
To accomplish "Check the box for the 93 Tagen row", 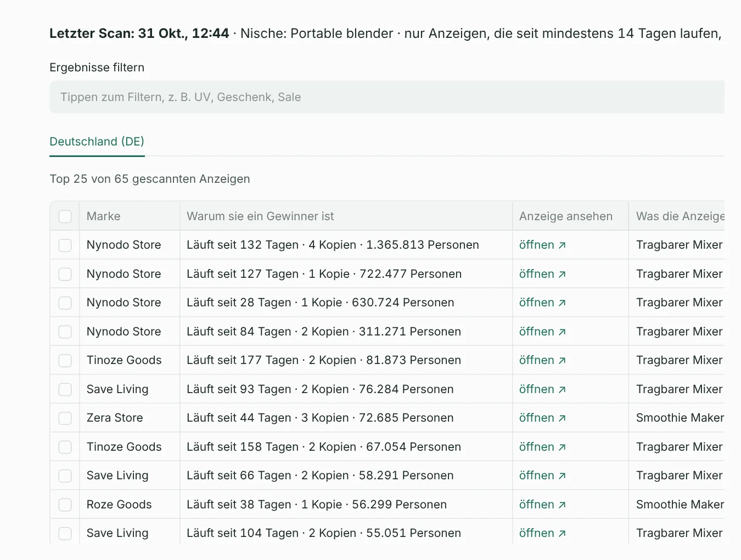I will [x=65, y=389].
